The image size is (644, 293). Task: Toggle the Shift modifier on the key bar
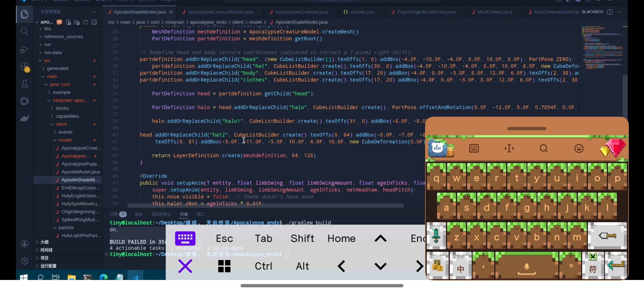(302, 238)
